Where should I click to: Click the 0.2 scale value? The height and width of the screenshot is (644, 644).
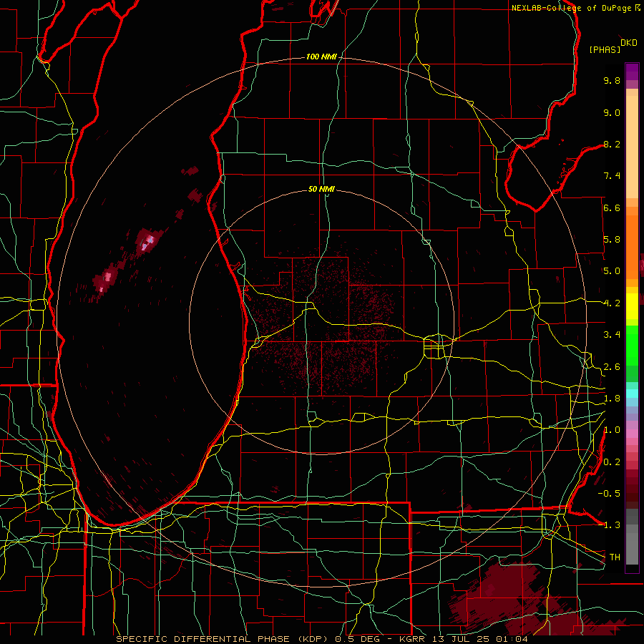click(x=612, y=462)
